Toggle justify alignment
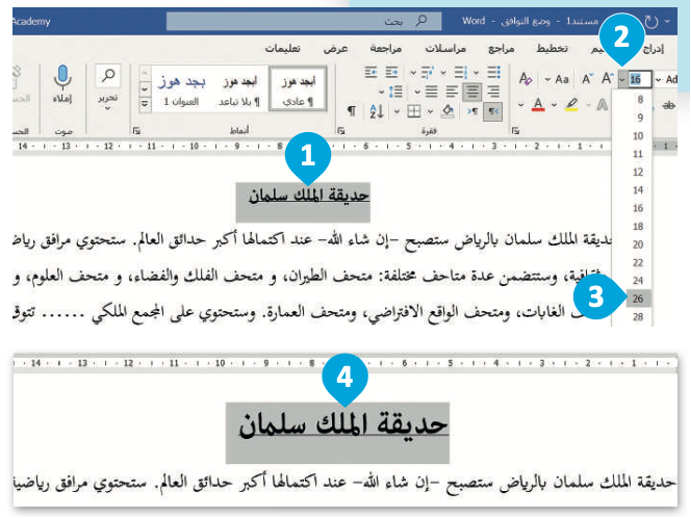 tap(431, 92)
